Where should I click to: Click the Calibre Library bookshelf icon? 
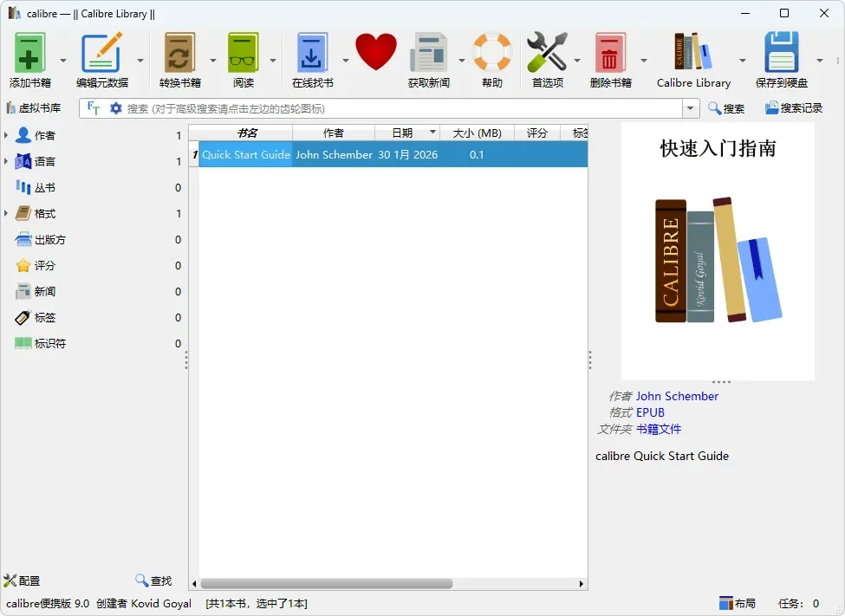click(693, 52)
